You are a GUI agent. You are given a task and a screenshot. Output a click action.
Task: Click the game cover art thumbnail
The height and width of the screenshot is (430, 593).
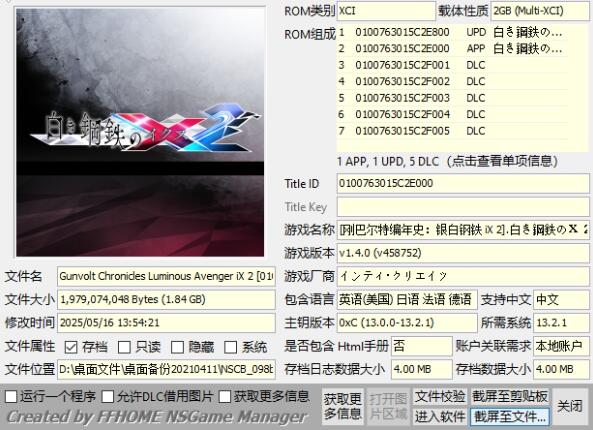click(x=140, y=132)
